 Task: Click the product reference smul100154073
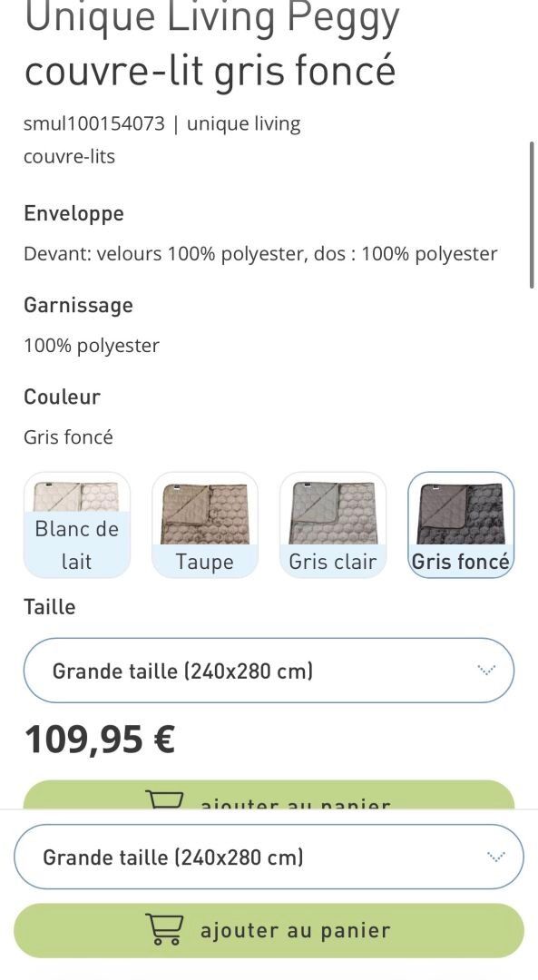coord(94,123)
